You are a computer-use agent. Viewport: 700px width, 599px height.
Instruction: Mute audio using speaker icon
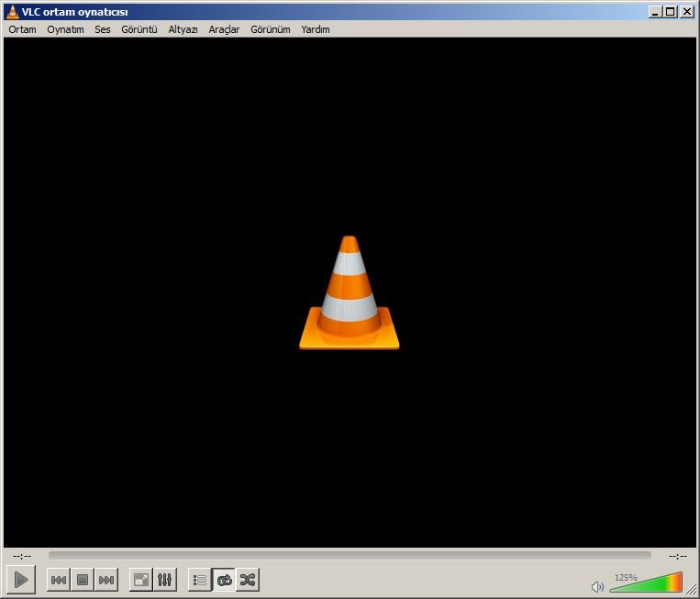pyautogui.click(x=597, y=586)
